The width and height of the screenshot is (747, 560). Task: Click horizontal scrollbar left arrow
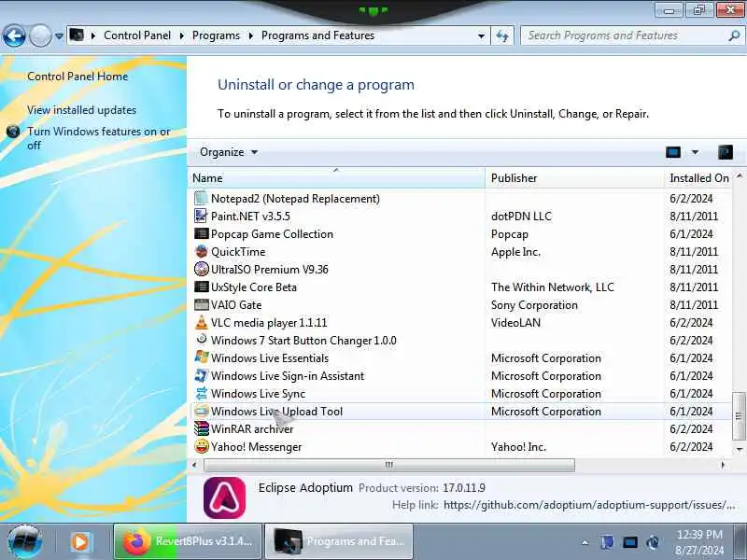(x=194, y=465)
